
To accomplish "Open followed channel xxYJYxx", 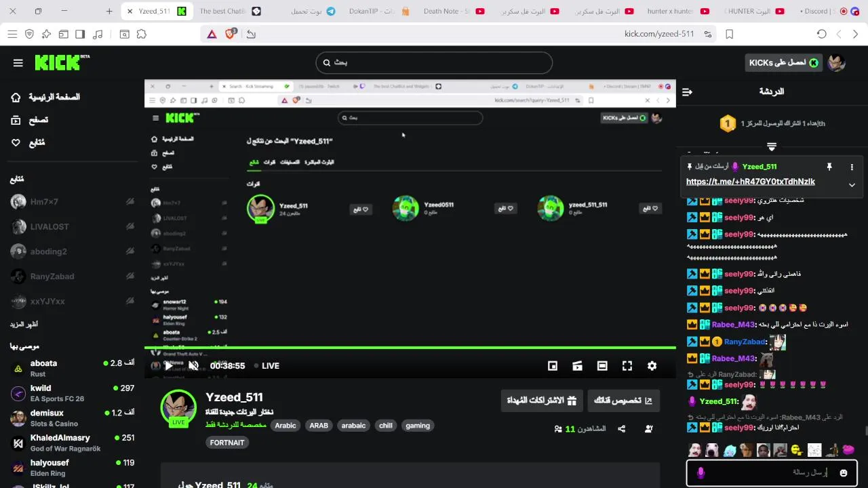I will coord(72,301).
